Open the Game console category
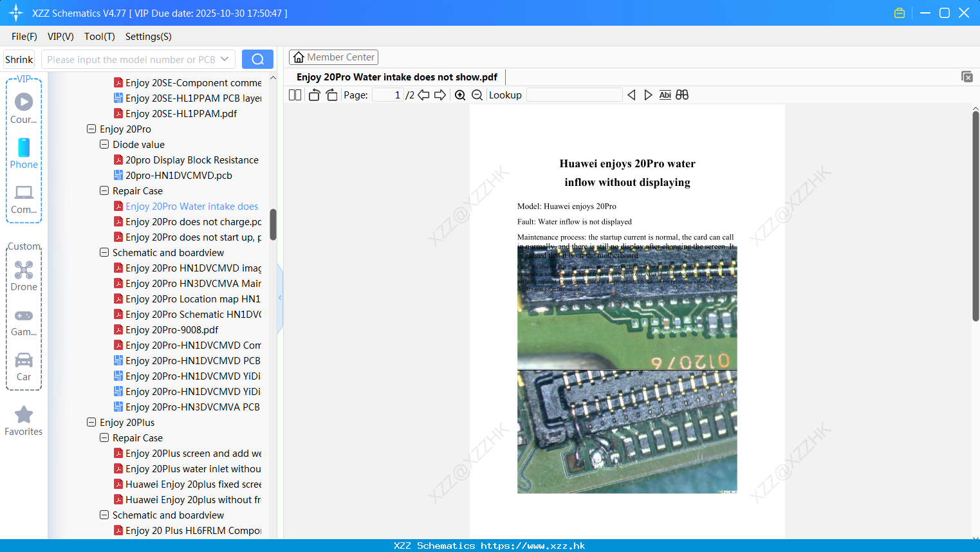980x552 pixels. coord(24,322)
